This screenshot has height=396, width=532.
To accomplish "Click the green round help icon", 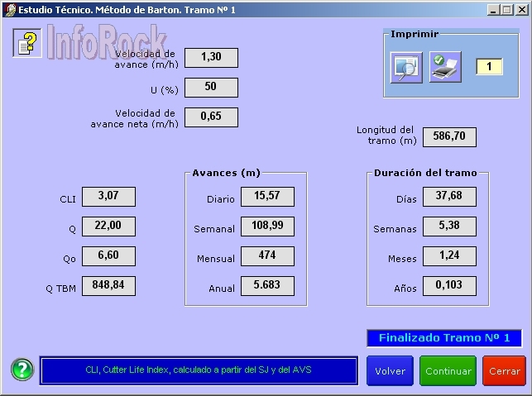I will [x=22, y=370].
